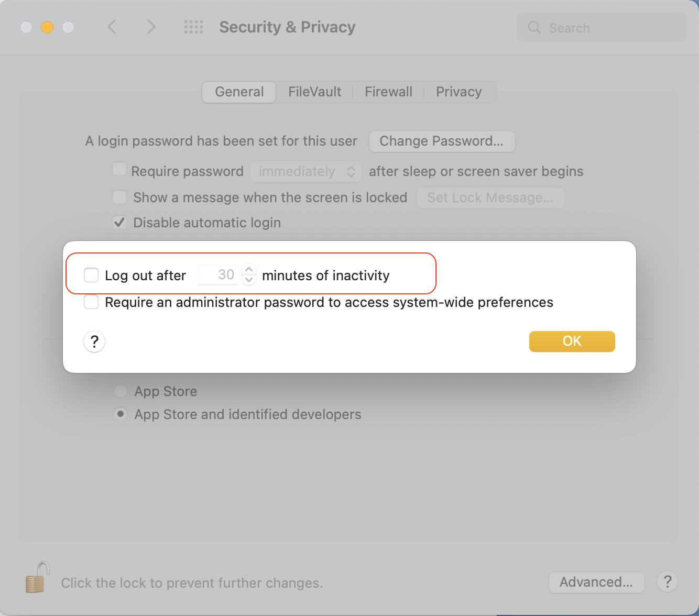The height and width of the screenshot is (616, 699).
Task: Click the yellow minimize window button
Action: (47, 27)
